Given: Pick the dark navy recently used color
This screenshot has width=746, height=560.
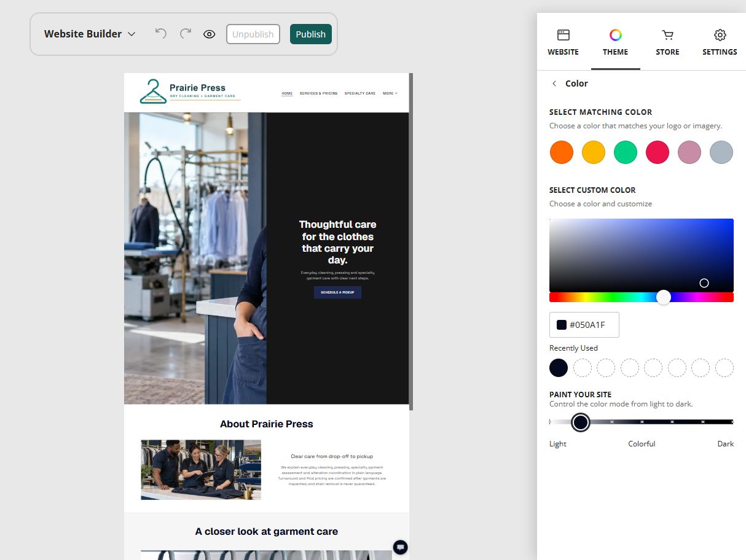Looking at the screenshot, I should [559, 368].
